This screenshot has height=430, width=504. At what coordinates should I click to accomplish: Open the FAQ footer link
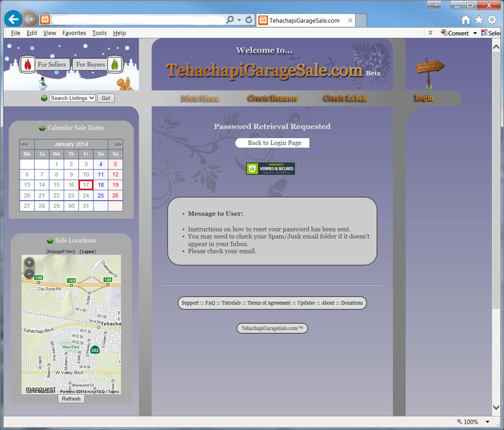click(x=210, y=303)
